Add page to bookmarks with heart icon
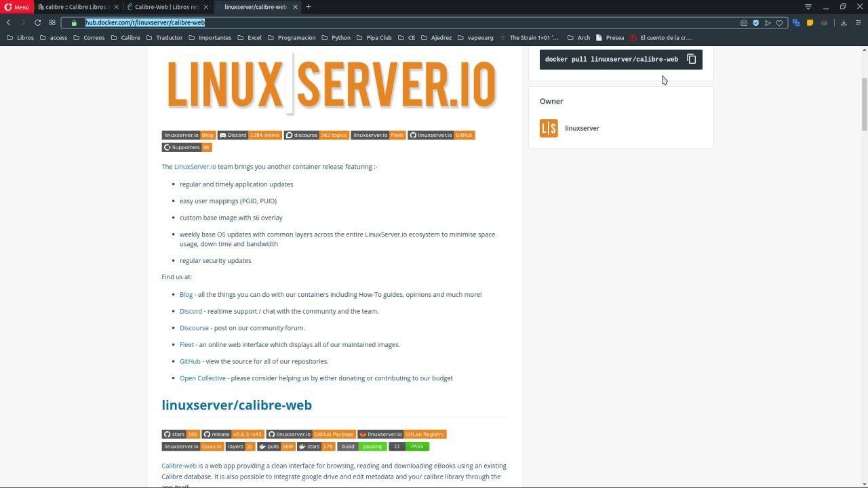 779,22
